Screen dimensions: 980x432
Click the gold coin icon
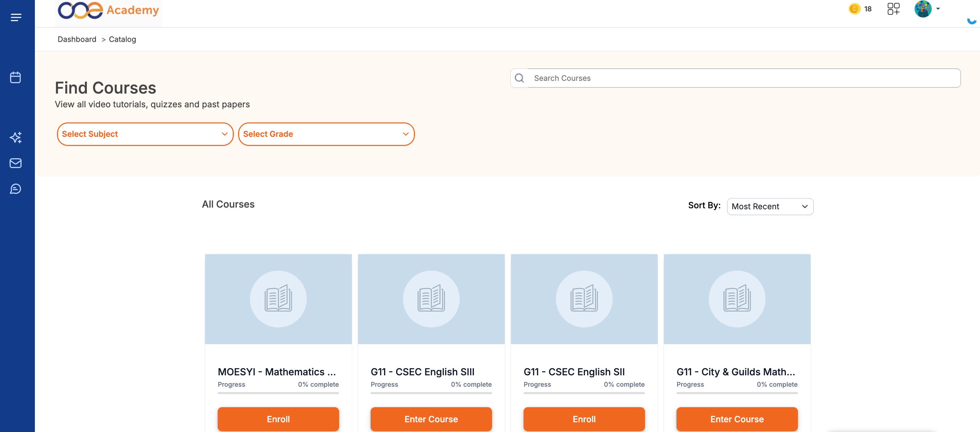854,9
